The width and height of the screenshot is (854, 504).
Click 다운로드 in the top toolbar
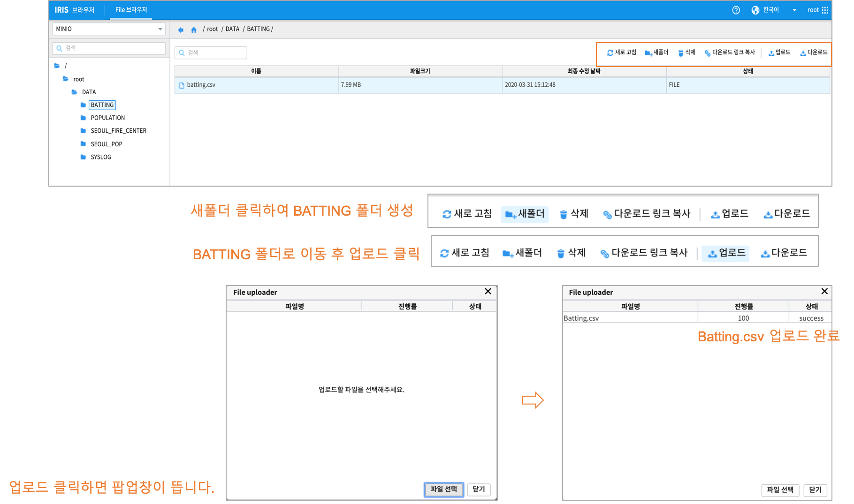814,53
